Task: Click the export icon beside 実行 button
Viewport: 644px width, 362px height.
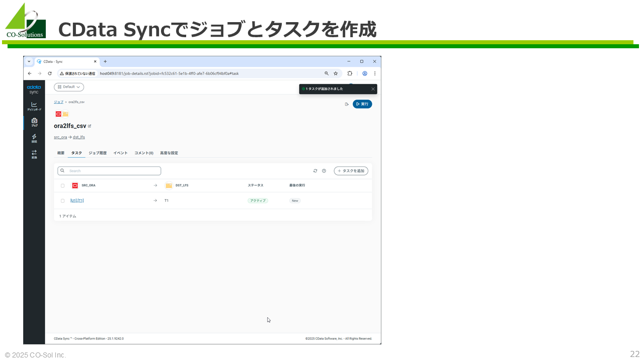Action: pos(347,104)
